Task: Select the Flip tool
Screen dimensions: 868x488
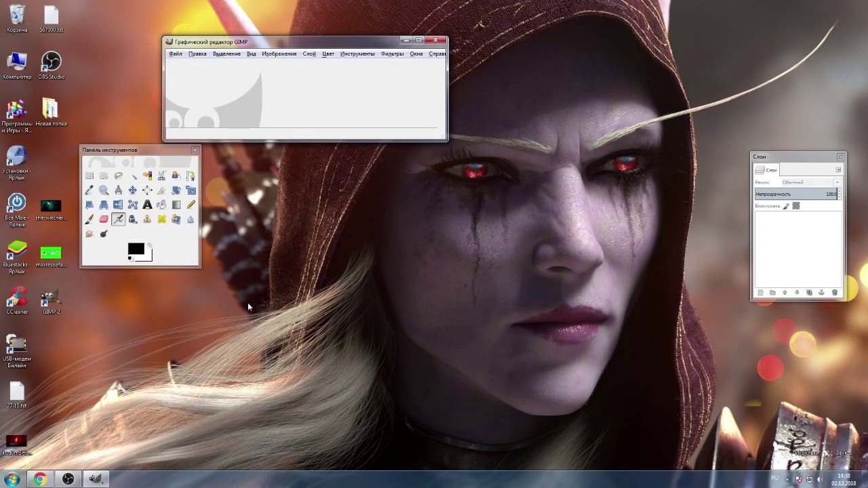Action: 118,205
